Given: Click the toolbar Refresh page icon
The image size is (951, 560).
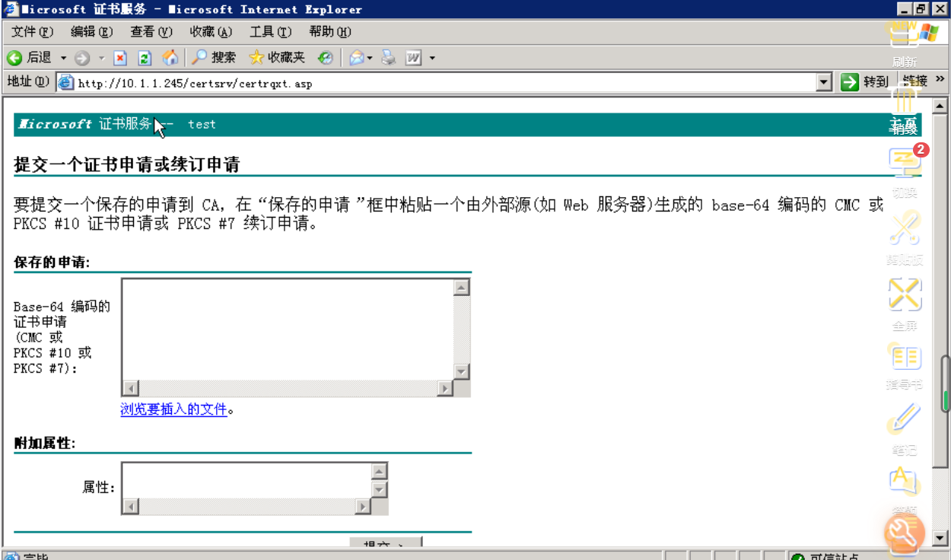Looking at the screenshot, I should click(145, 58).
